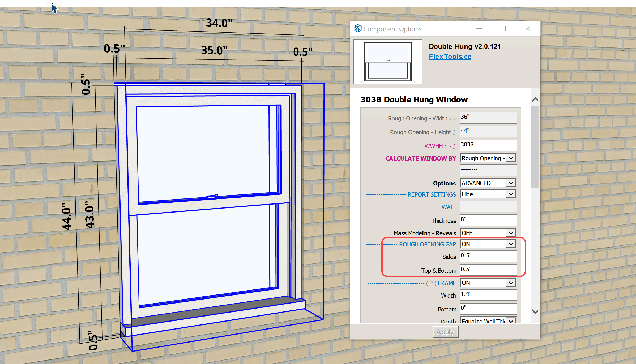Open the FlexTools.cc link

tap(450, 56)
